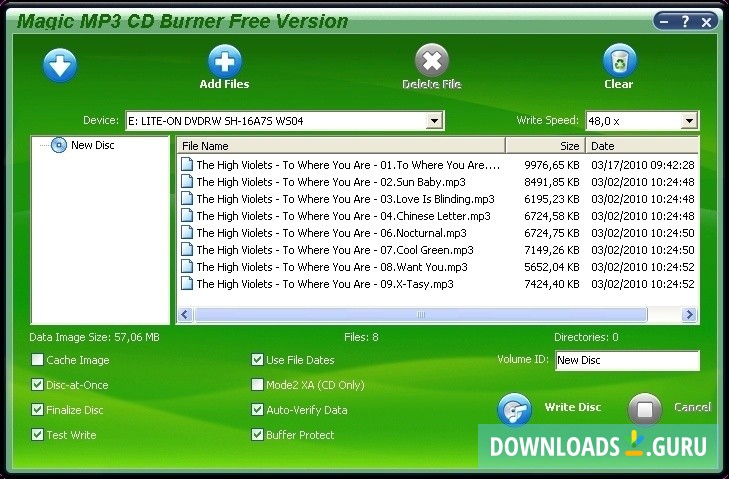Click the file list horizontal scrollbar thumb
729x479 pixels.
(x=421, y=315)
